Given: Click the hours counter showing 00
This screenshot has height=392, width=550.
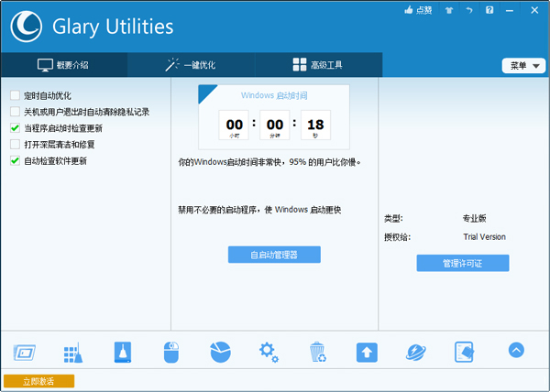Looking at the screenshot, I should 234,125.
